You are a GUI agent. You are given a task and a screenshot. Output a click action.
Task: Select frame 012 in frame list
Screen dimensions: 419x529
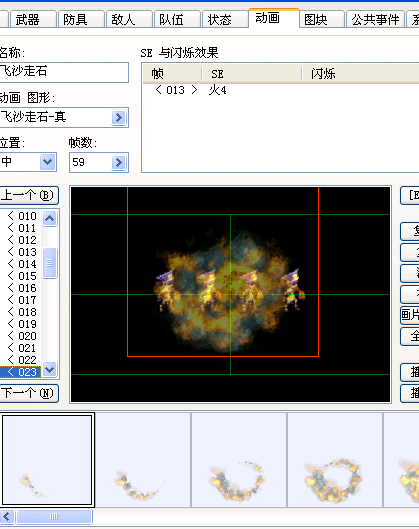[21, 240]
